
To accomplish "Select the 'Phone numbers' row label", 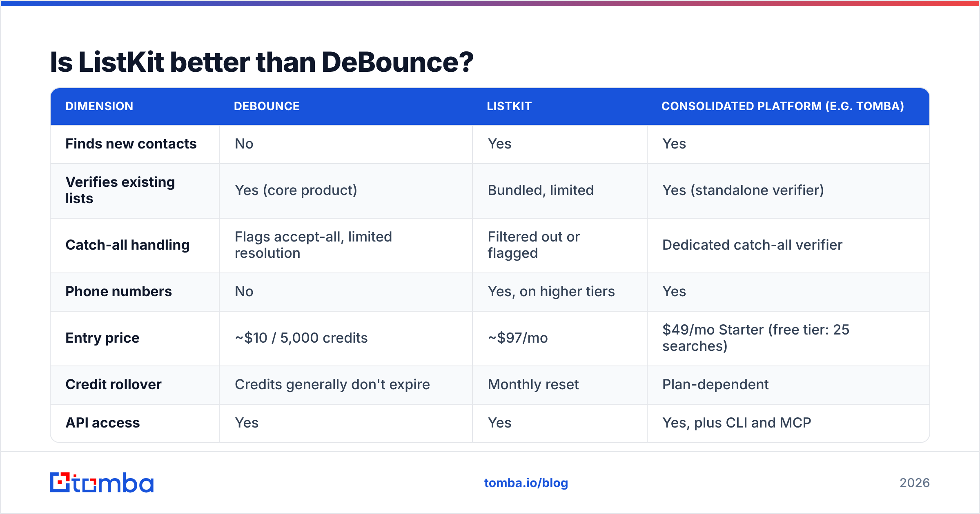I will click(x=118, y=291).
